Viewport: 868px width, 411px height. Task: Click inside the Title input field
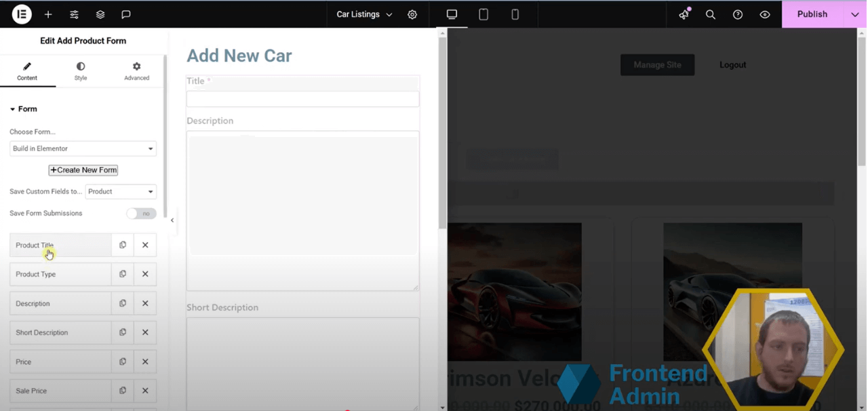pos(302,98)
